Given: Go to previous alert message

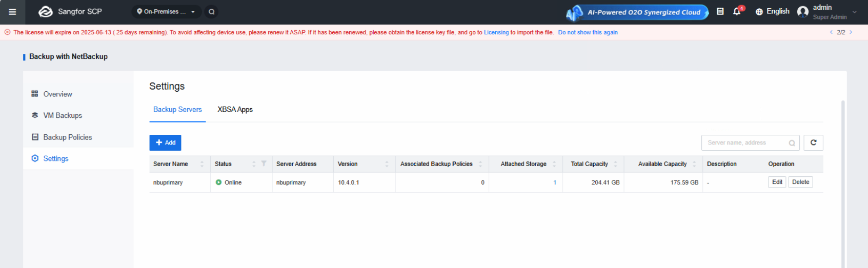Looking at the screenshot, I should 831,32.
